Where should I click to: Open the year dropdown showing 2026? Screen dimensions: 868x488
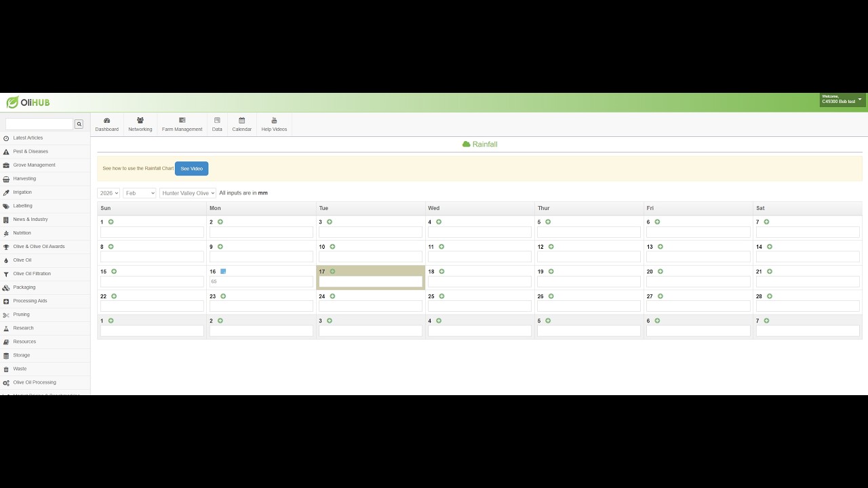tap(108, 193)
